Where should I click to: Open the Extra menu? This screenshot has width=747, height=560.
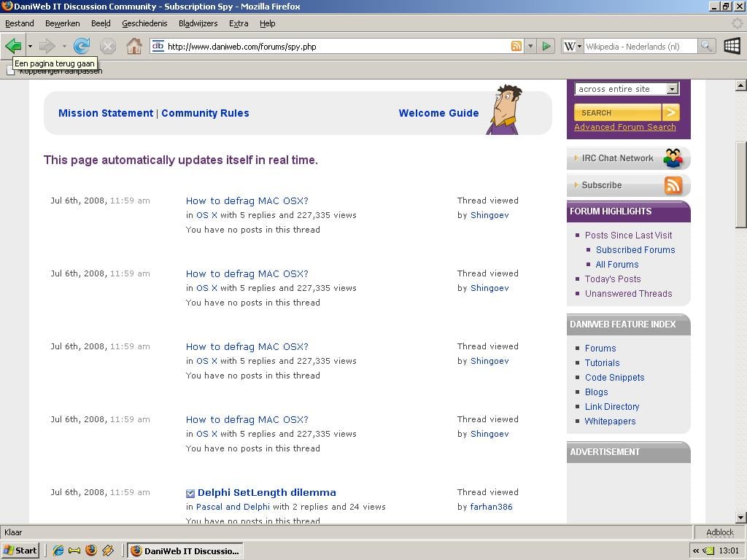coord(239,23)
